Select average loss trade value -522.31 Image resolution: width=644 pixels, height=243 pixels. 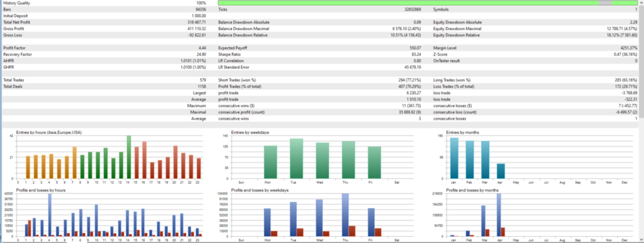pyautogui.click(x=631, y=99)
